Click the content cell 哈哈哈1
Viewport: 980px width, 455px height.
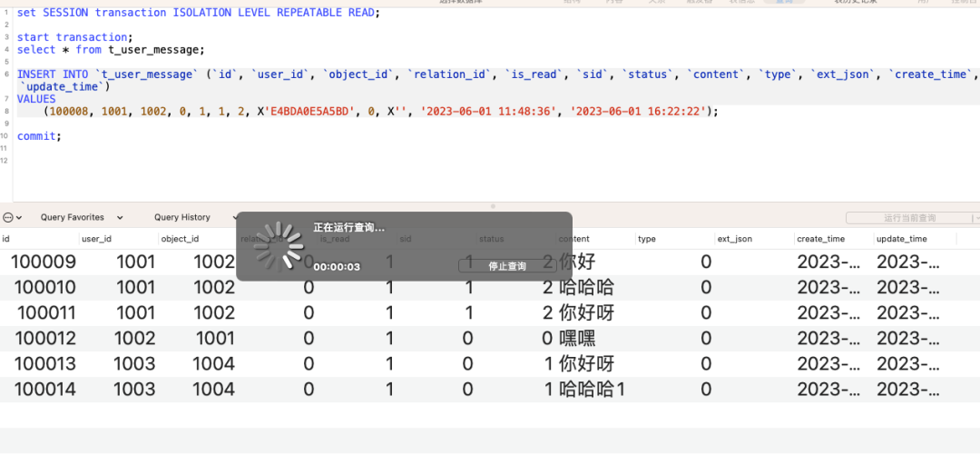[592, 389]
